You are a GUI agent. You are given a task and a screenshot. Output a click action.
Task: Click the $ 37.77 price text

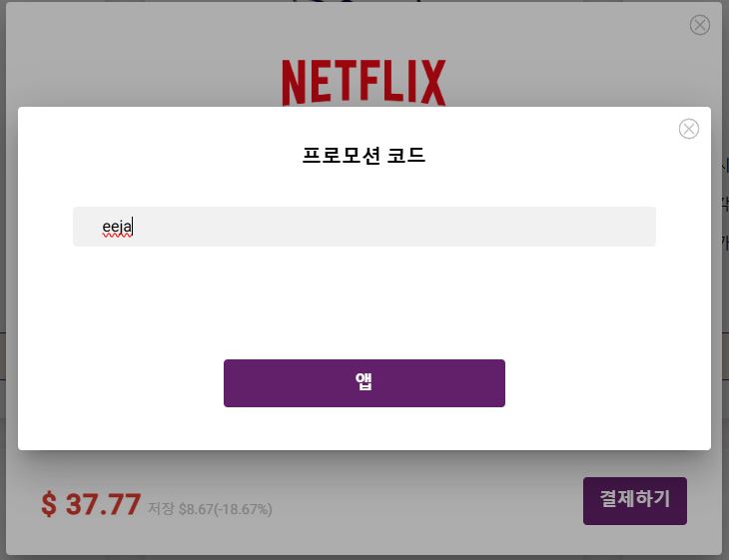(x=91, y=504)
